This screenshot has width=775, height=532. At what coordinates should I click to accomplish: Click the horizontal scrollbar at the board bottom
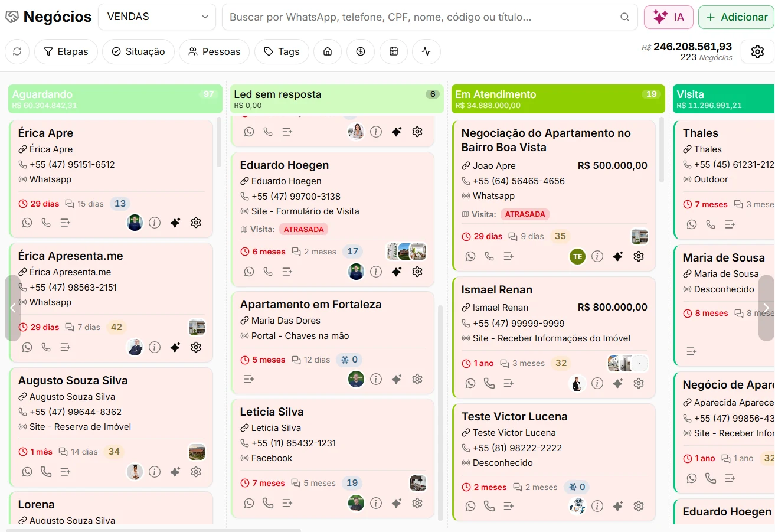[x=153, y=530]
